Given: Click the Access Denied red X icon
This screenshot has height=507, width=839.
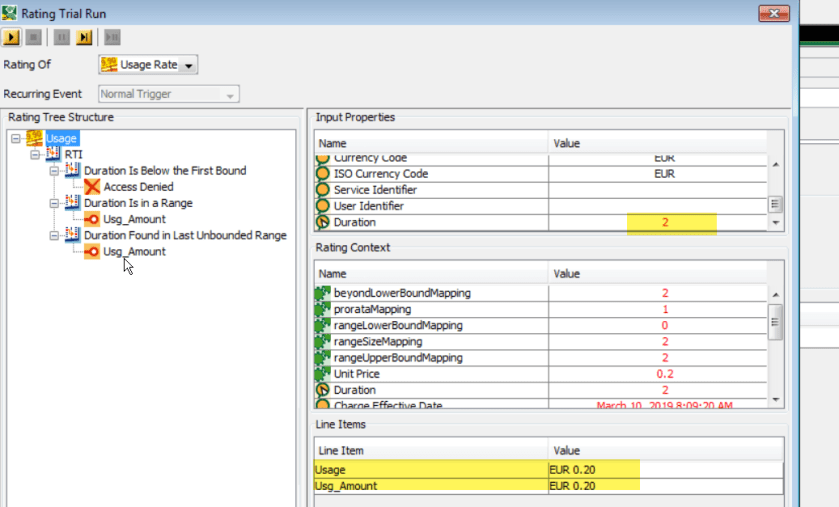Looking at the screenshot, I should point(92,187).
